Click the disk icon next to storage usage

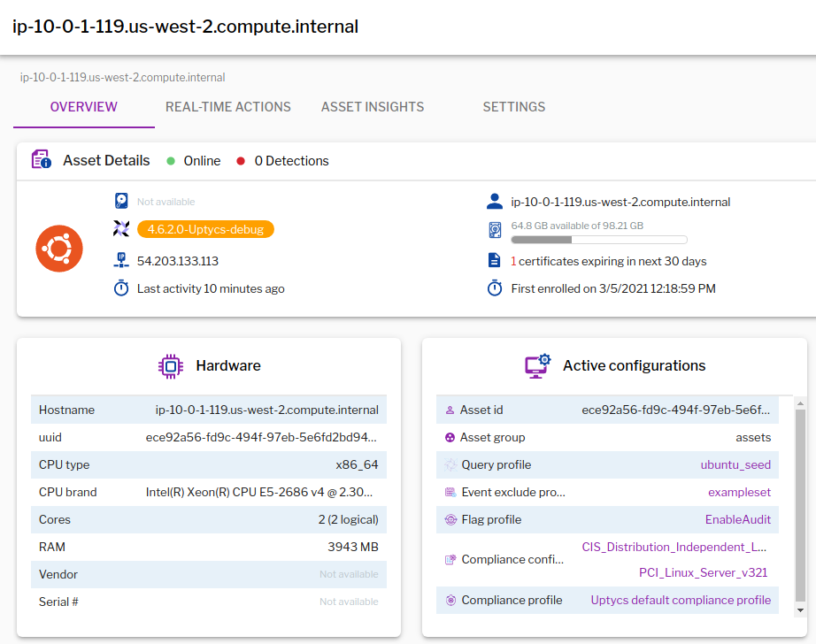click(x=495, y=230)
